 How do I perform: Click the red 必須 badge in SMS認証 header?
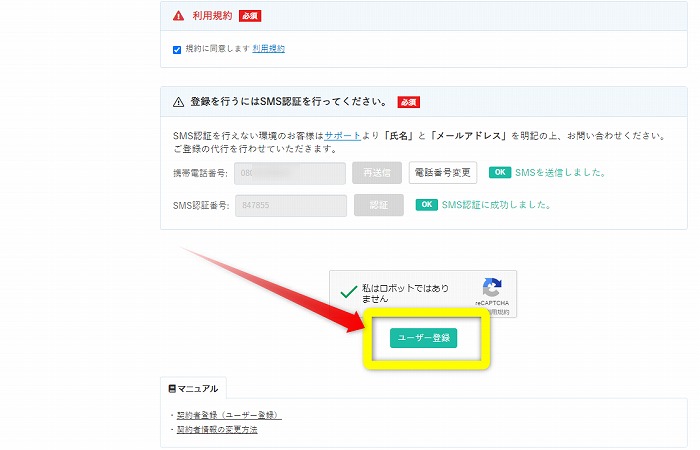[408, 102]
